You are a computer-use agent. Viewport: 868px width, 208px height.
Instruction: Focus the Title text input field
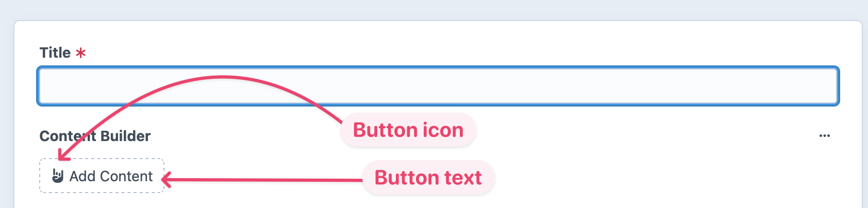pos(438,86)
